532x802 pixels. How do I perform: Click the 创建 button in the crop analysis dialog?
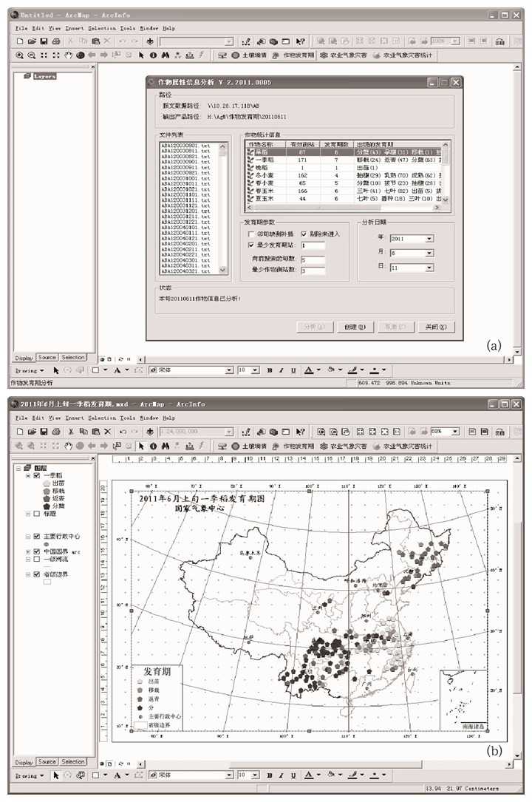pyautogui.click(x=354, y=327)
